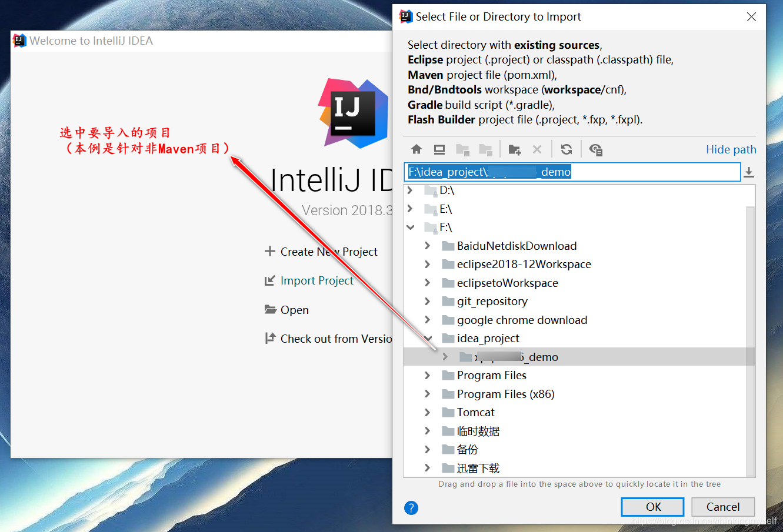Select the eclipse2018-12Workspace folder name
Screen dimensions: 783x532
524,264
